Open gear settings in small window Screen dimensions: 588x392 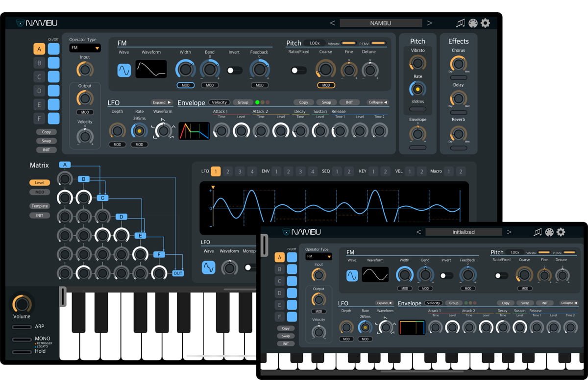(561, 232)
